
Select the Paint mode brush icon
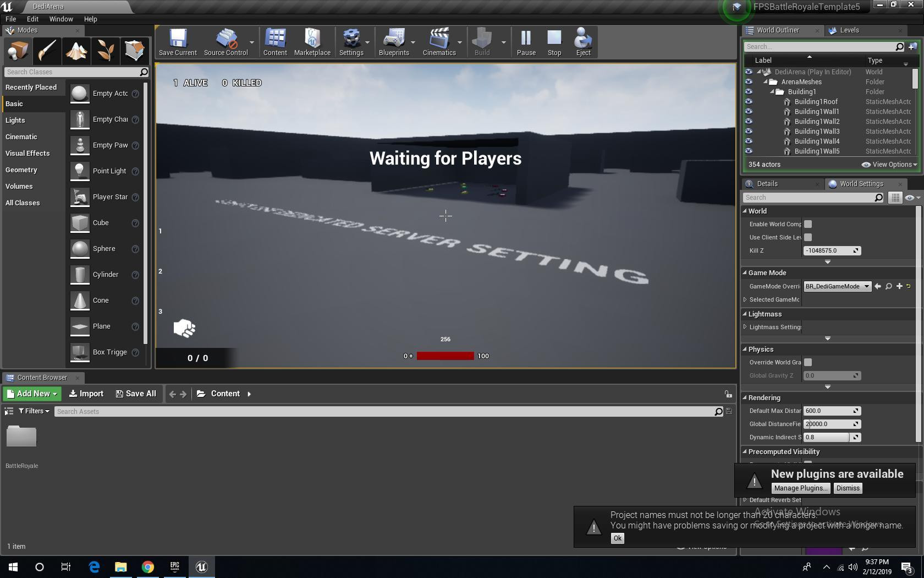point(47,51)
